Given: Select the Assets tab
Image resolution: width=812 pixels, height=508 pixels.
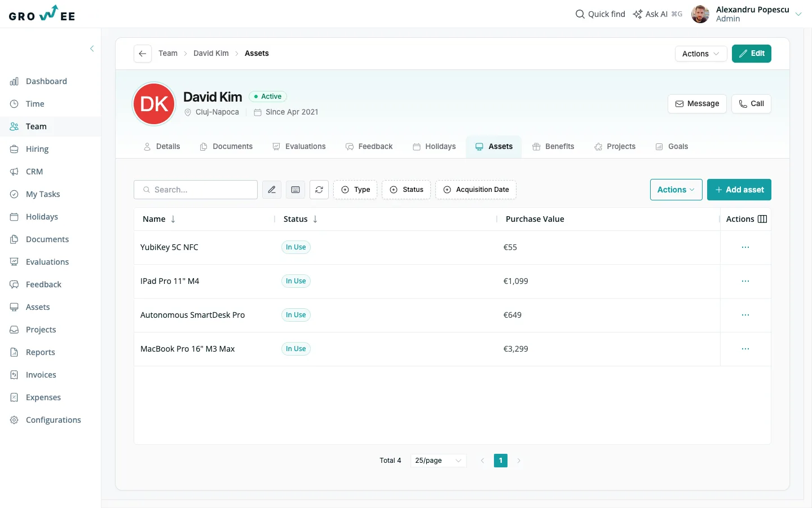Looking at the screenshot, I should coord(494,147).
